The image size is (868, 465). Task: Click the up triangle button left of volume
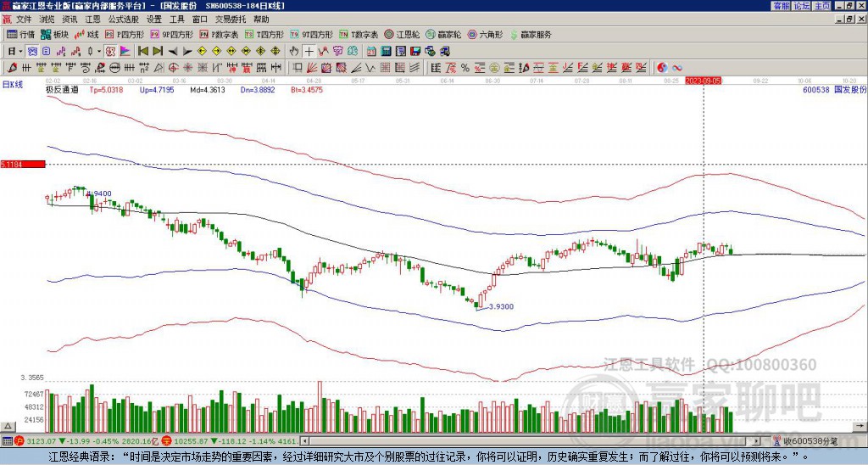(8, 426)
